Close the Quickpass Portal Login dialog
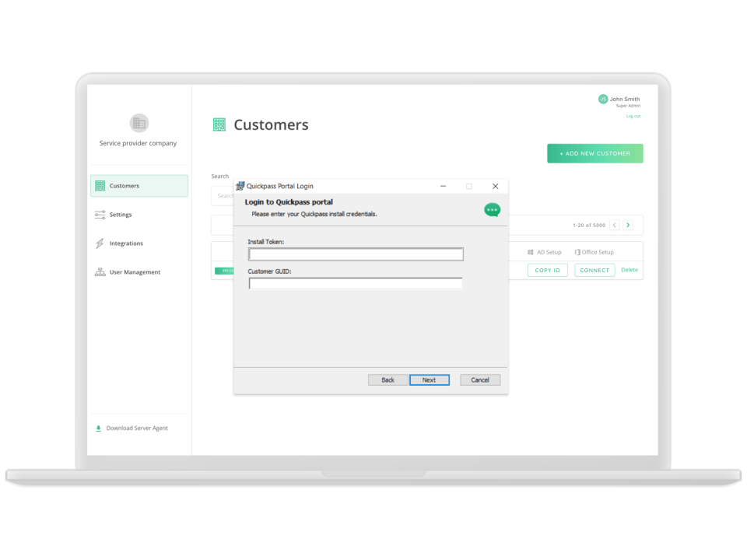Image resolution: width=747 pixels, height=560 pixels. click(496, 186)
